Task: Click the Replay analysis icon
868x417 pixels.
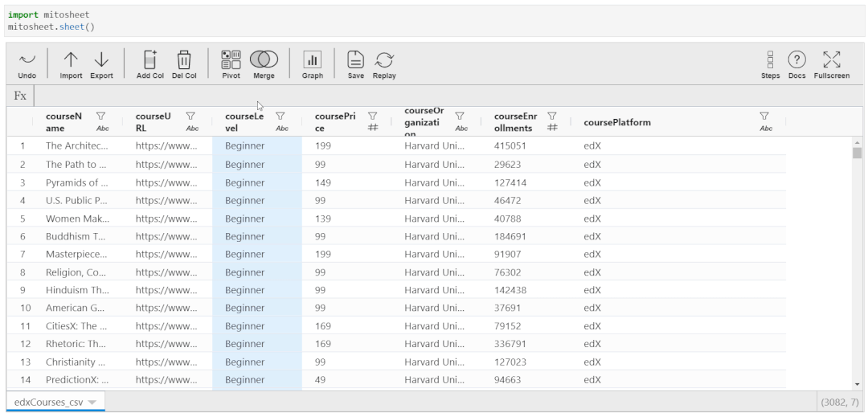Action: coord(384,59)
